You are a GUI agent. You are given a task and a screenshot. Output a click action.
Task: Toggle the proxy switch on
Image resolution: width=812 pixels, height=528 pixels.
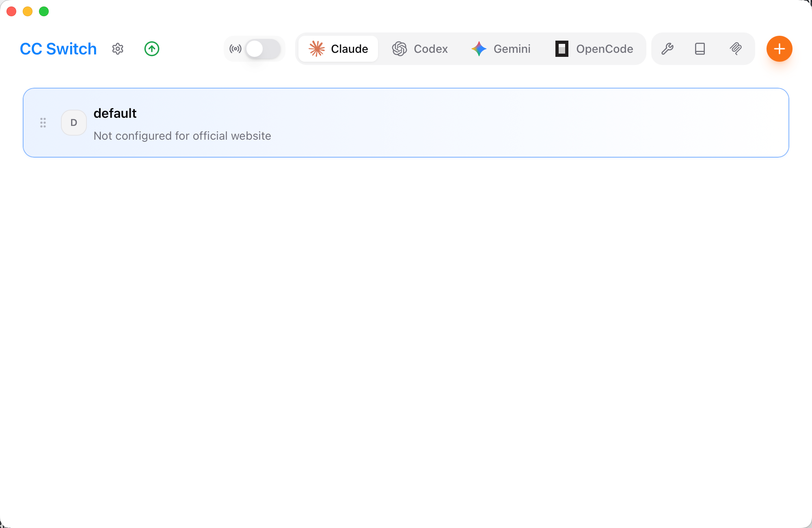pyautogui.click(x=263, y=49)
